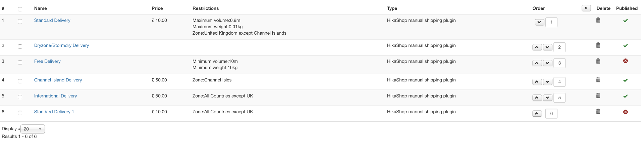
Task: Unpublish Standard Delivery via green checkmark
Action: [x=626, y=21]
